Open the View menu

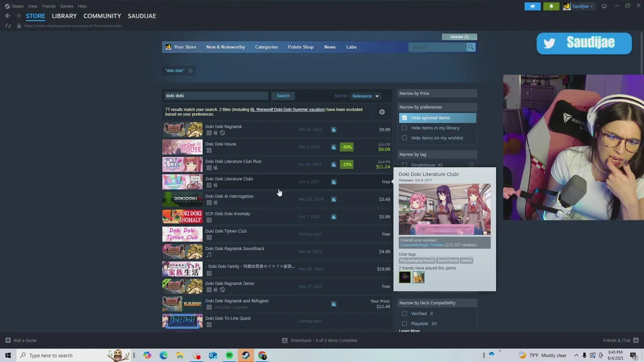tap(33, 6)
